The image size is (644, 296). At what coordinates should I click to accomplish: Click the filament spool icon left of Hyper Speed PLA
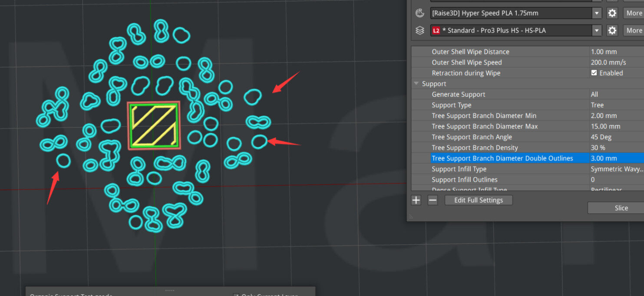point(419,13)
